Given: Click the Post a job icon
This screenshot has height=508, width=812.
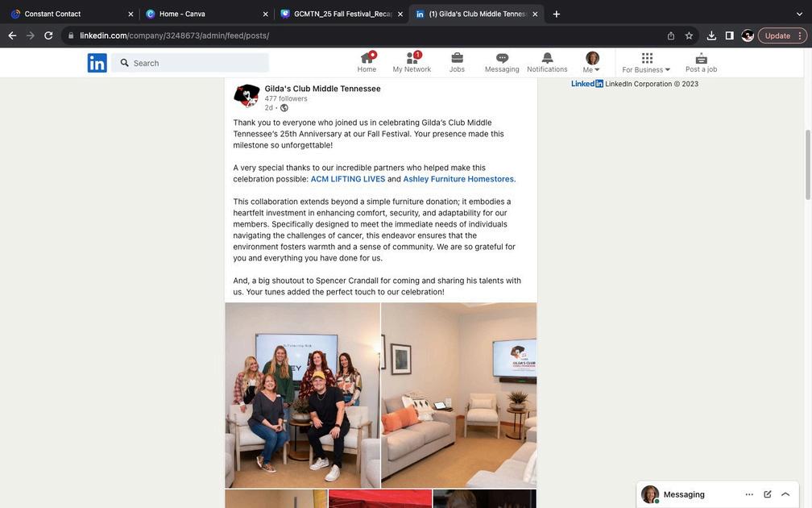Looking at the screenshot, I should [x=701, y=62].
